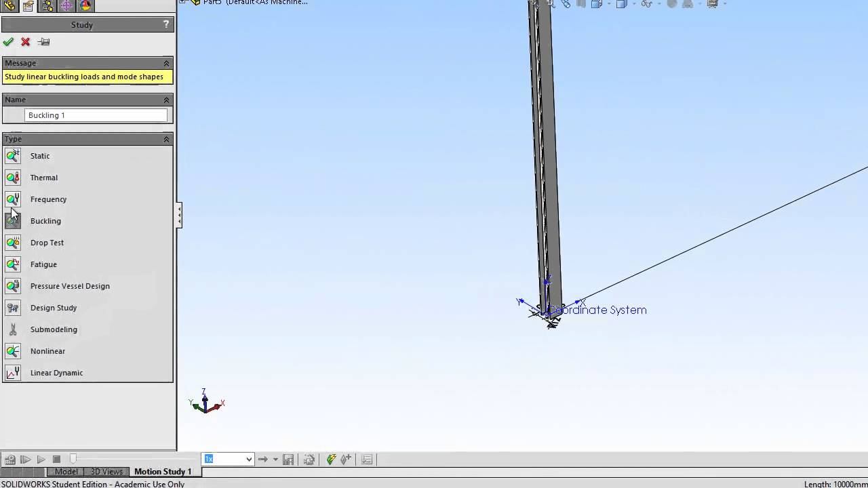Screen dimensions: 868x488
Task: Click the study Name input field
Action: [x=96, y=115]
